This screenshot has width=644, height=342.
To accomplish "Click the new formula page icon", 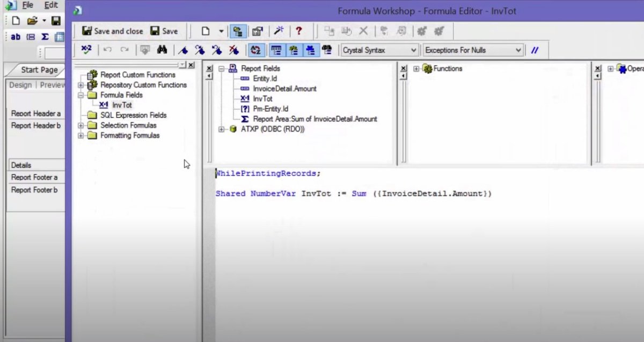I will [x=205, y=31].
